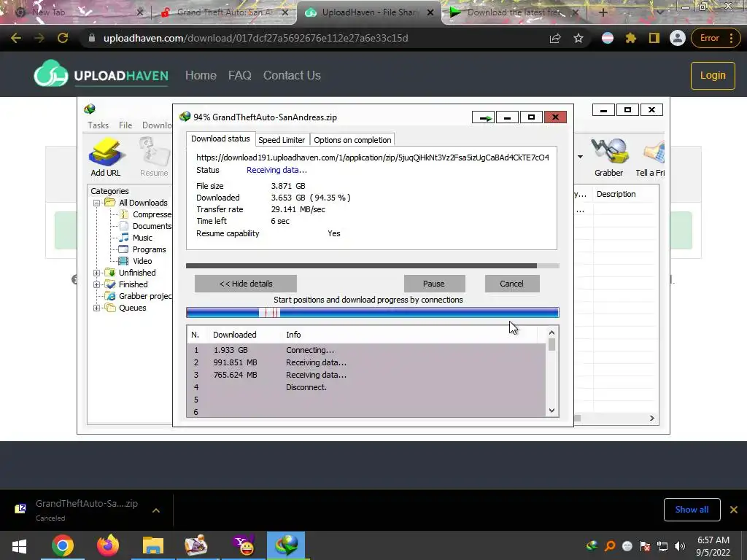Open the dropdown arrow left of Grabber
Viewport: 747px width, 560px height.
(580, 157)
